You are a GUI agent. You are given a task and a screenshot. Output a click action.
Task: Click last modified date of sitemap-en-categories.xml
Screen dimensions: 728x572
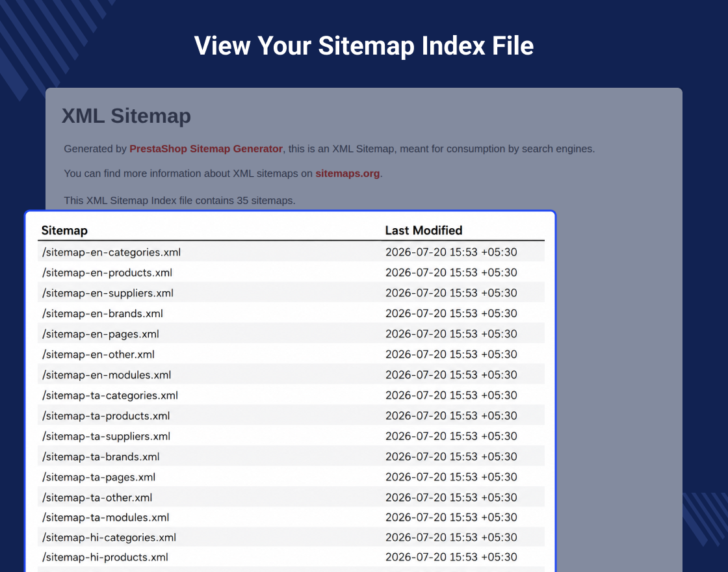point(451,252)
